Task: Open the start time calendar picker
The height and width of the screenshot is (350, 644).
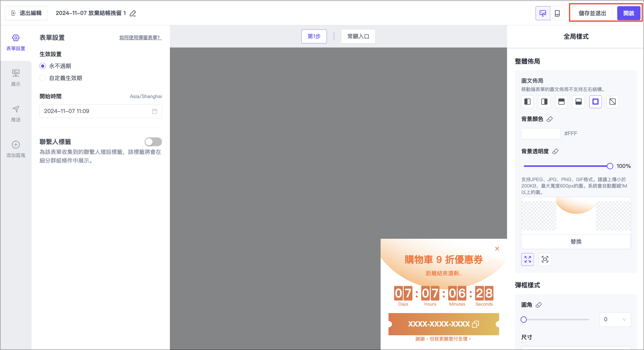Action: click(x=155, y=111)
